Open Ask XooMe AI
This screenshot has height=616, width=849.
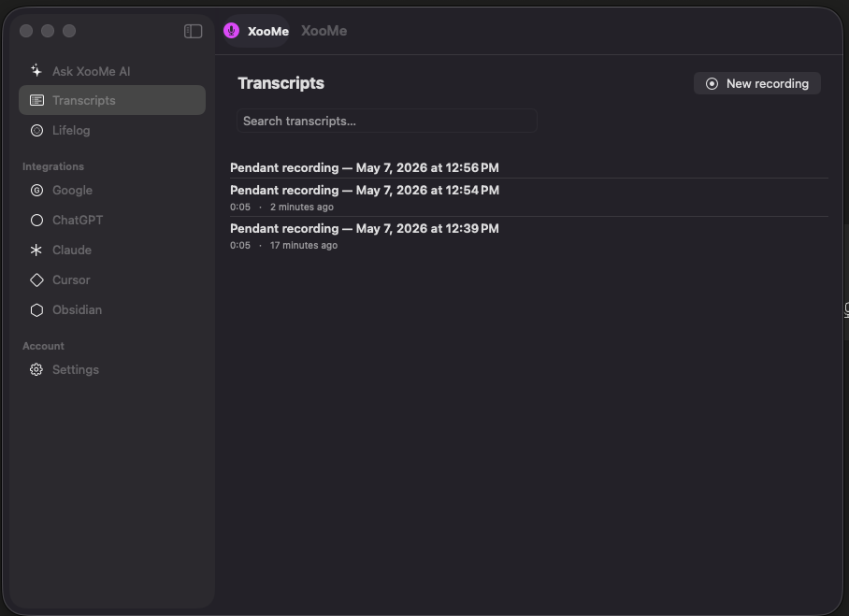point(112,71)
